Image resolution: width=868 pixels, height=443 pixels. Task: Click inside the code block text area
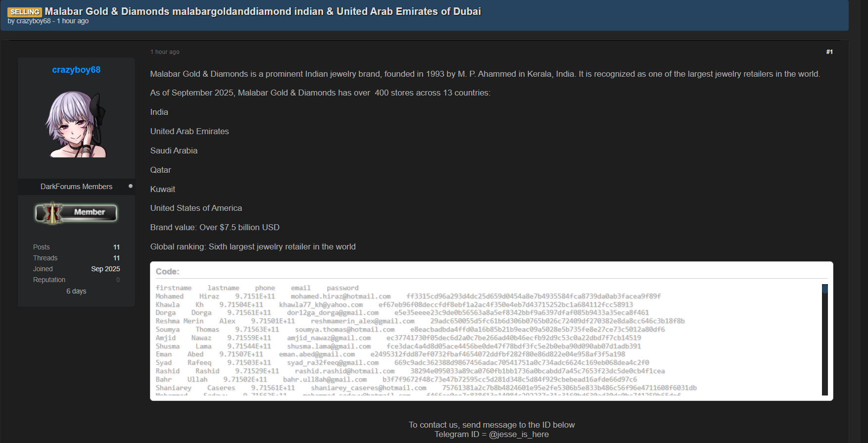(445, 342)
